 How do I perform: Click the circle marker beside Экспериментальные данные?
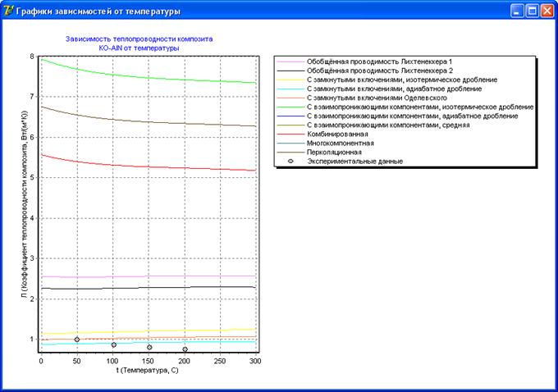290,161
